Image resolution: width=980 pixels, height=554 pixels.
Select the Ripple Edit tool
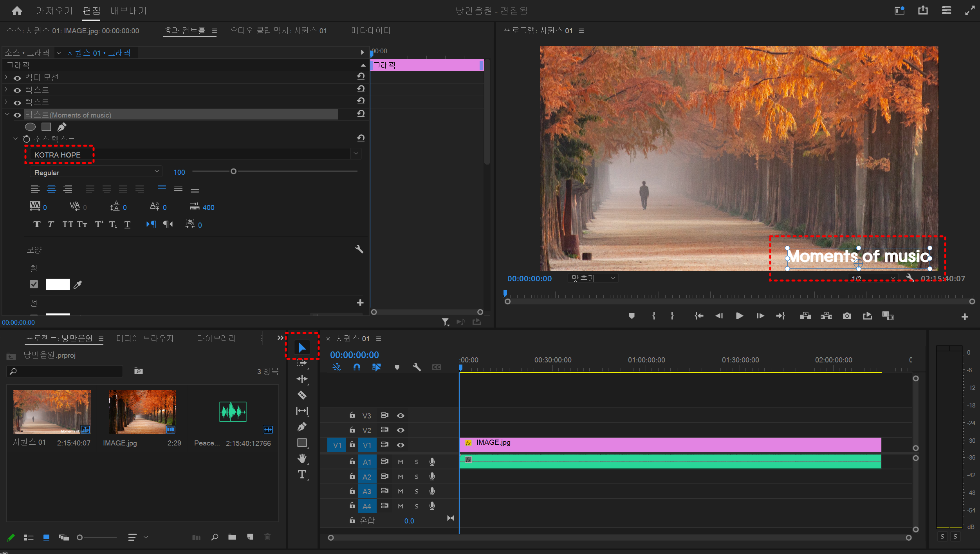coord(302,379)
